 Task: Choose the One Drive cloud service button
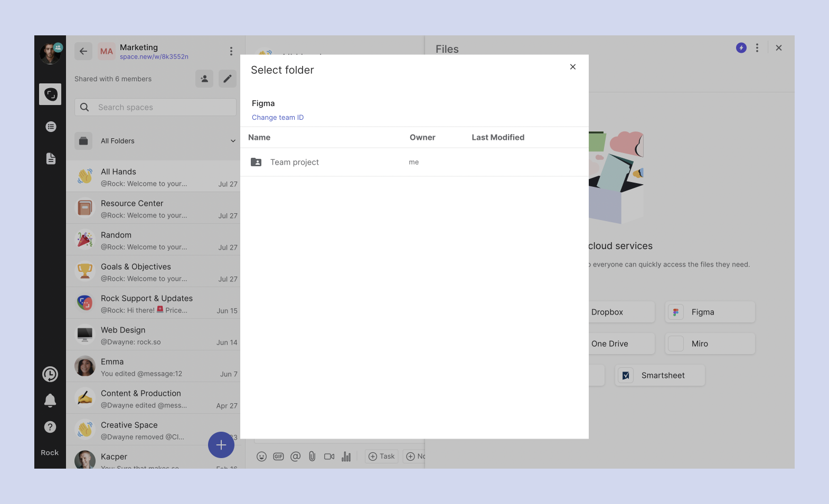(x=622, y=344)
